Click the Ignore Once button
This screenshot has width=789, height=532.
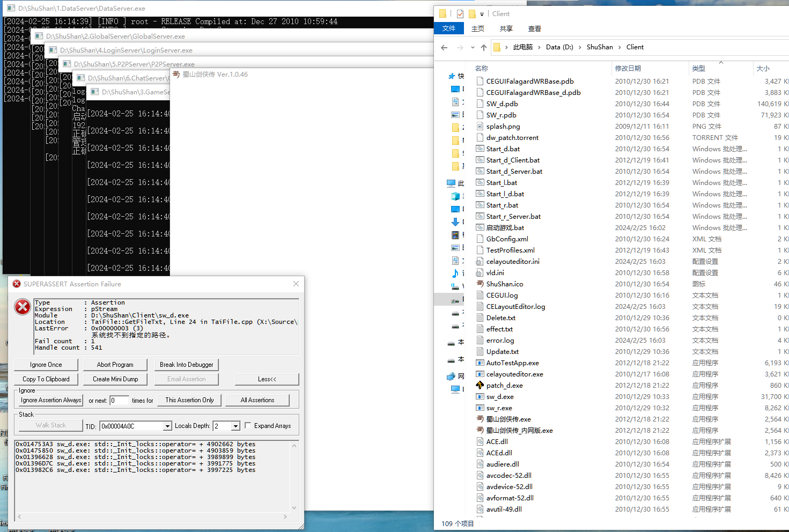[x=46, y=365]
